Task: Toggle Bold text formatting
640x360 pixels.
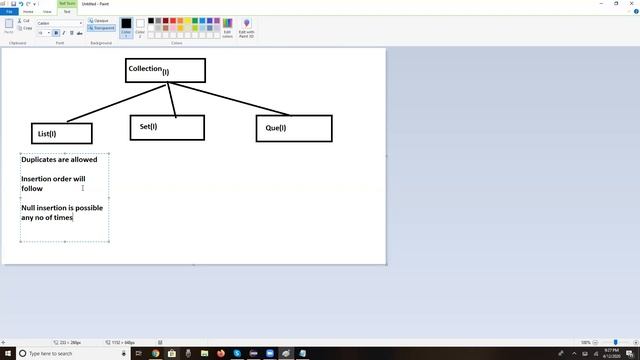Action: (56, 33)
